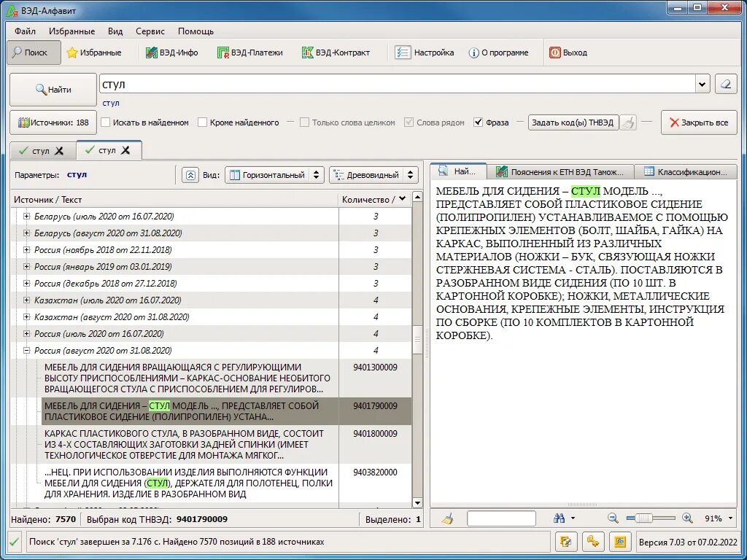Click the Найти search button
This screenshot has height=560, width=747.
[53, 90]
